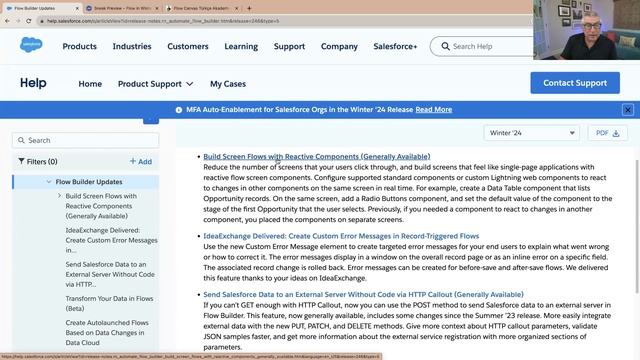
Task: Add a filter with + Add
Action: (x=141, y=162)
